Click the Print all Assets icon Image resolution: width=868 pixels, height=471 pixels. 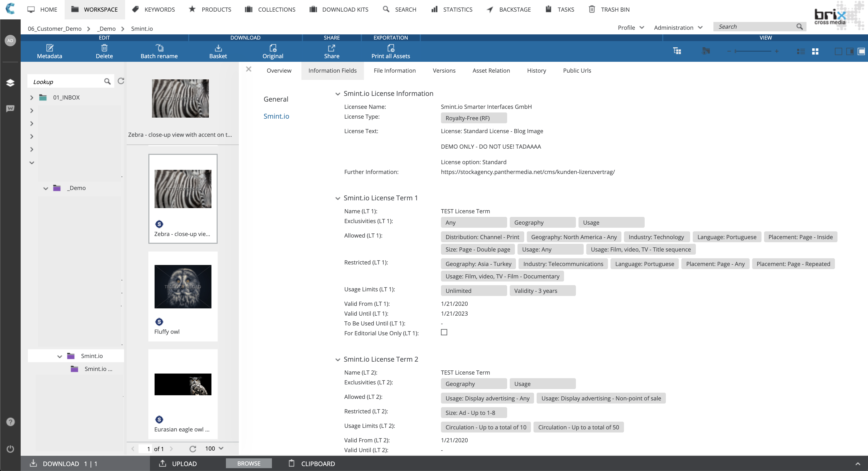click(390, 51)
